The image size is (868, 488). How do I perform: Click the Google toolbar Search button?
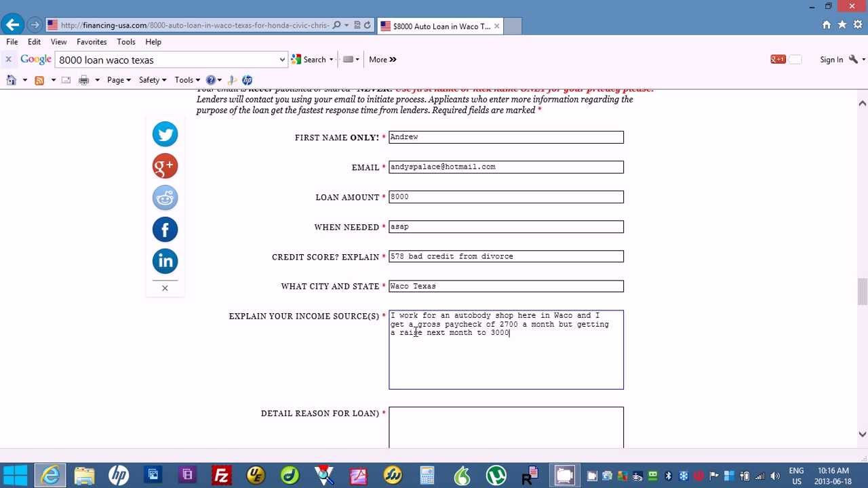tap(309, 60)
